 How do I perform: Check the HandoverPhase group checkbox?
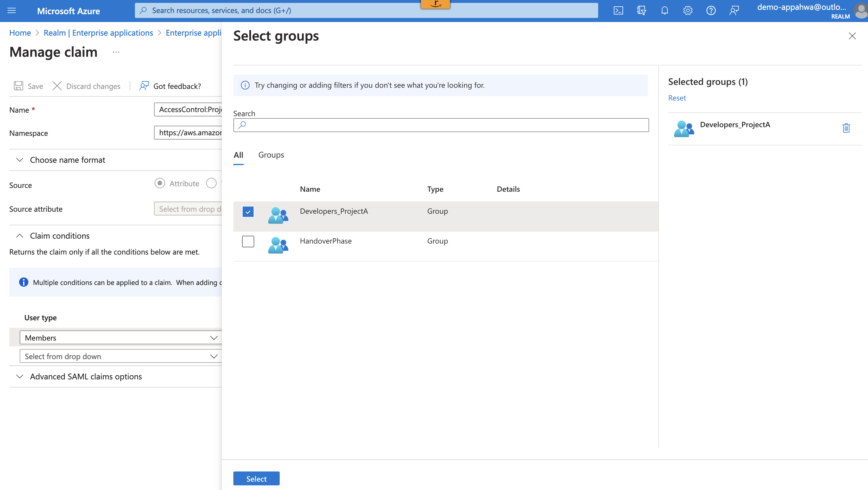coord(248,241)
